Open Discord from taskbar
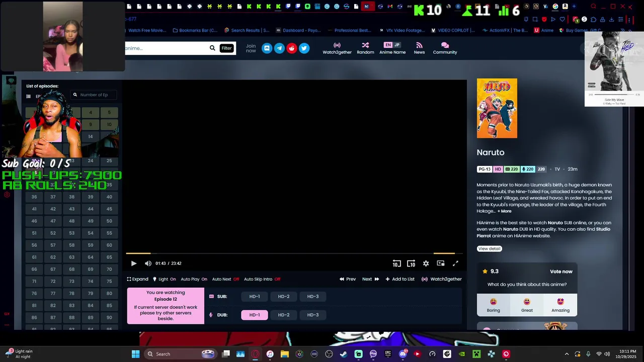 (403, 354)
